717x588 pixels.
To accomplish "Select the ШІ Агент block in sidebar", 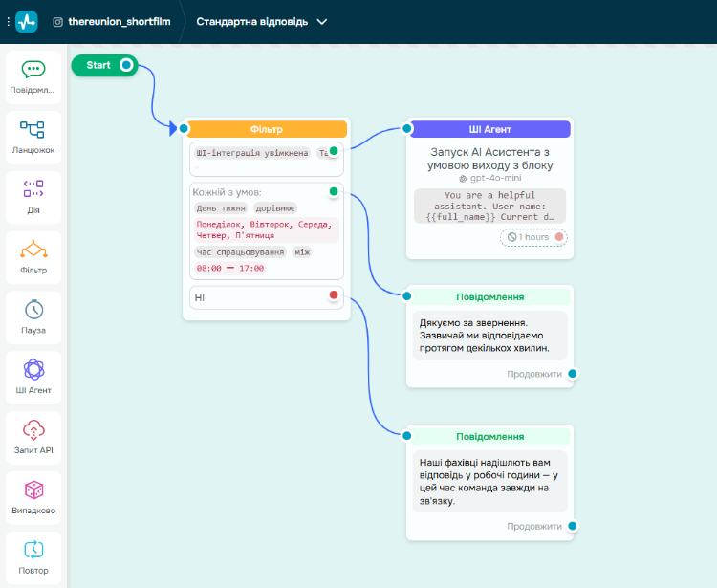I will tap(33, 378).
